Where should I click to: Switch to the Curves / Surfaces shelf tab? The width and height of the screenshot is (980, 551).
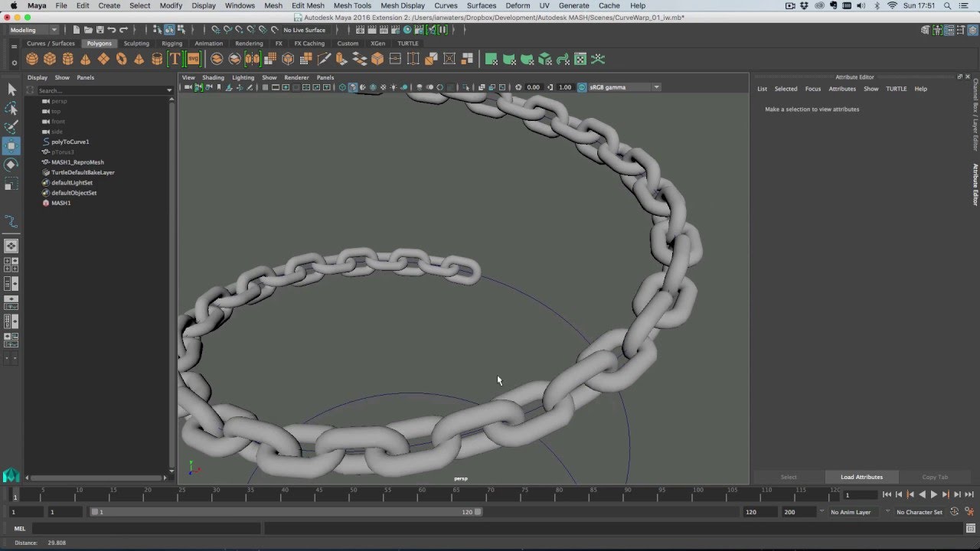[x=51, y=44]
